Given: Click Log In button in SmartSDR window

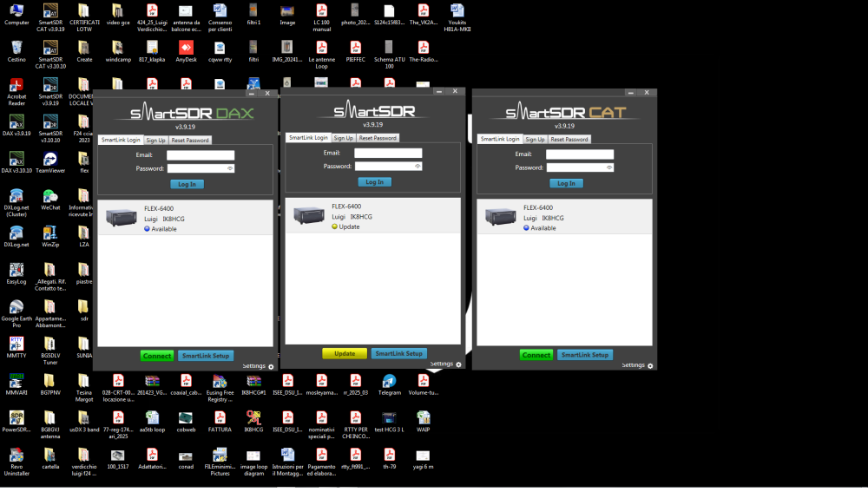Looking at the screenshot, I should coord(375,182).
